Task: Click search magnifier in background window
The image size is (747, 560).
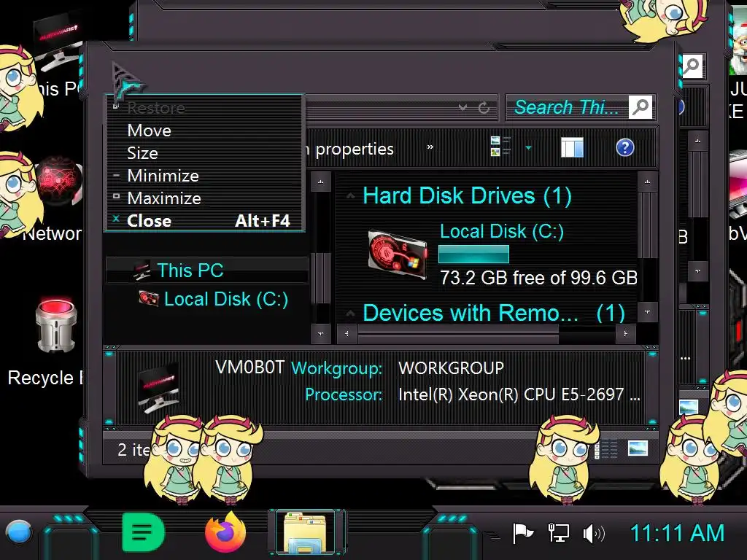Action: click(x=692, y=66)
